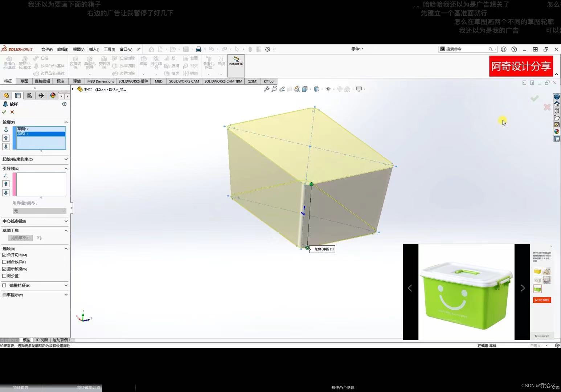Select 草图11 in profiles list
The height and width of the screenshot is (392, 561).
coord(41,134)
